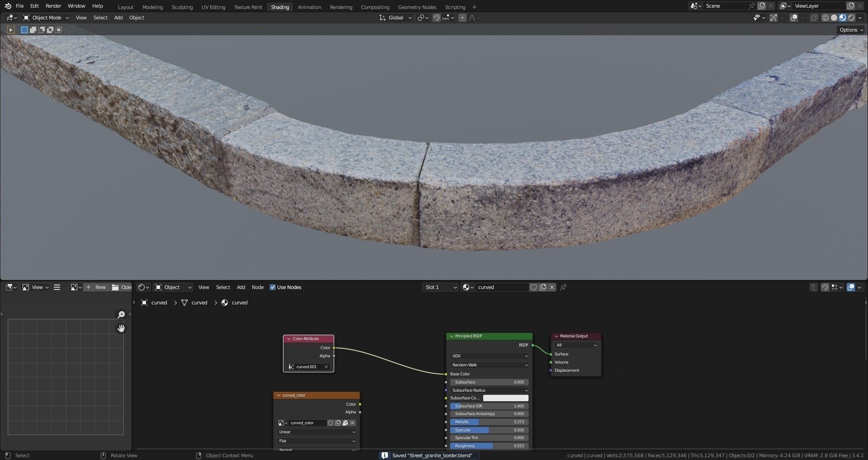
Task: Toggle fake user shield for curved material
Action: (533, 287)
